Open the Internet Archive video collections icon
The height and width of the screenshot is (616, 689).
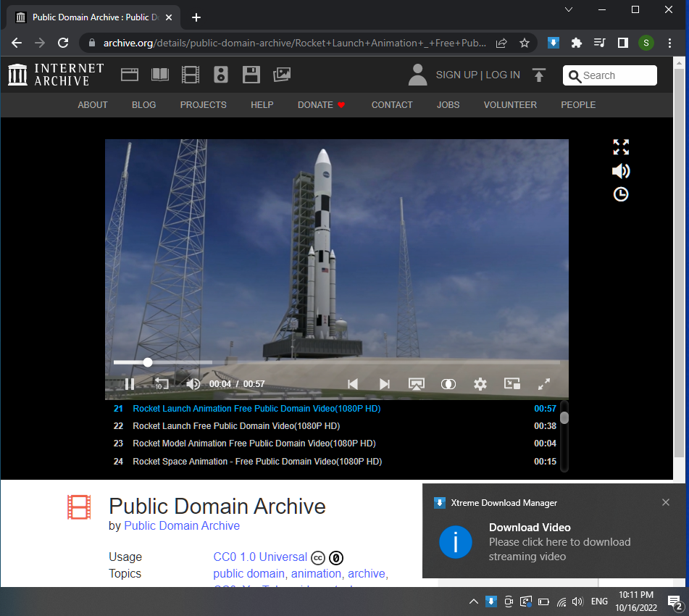pyautogui.click(x=191, y=75)
